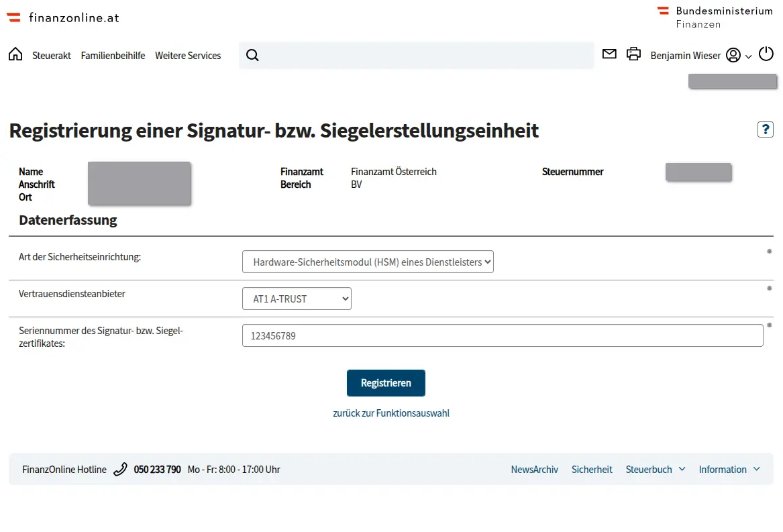Follow the zurück zur Funktionsauswahl link

coord(391,413)
